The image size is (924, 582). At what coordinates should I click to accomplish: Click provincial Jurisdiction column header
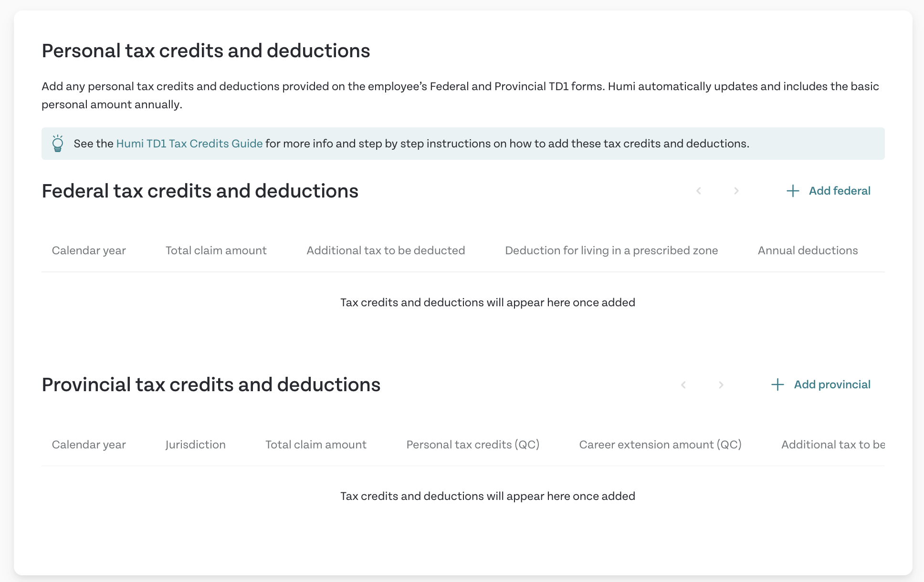196,445
